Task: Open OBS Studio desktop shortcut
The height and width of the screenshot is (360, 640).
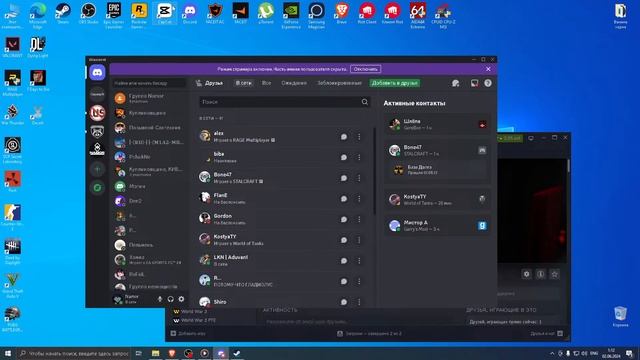Action: [89, 13]
